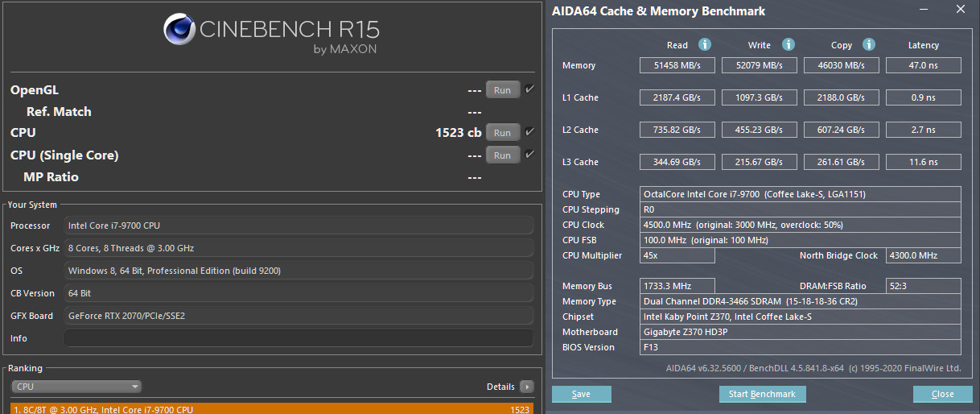Screen dimensions: 980x414
Task: Toggle the CPU (Single Core) test checkmark
Action: click(x=529, y=155)
